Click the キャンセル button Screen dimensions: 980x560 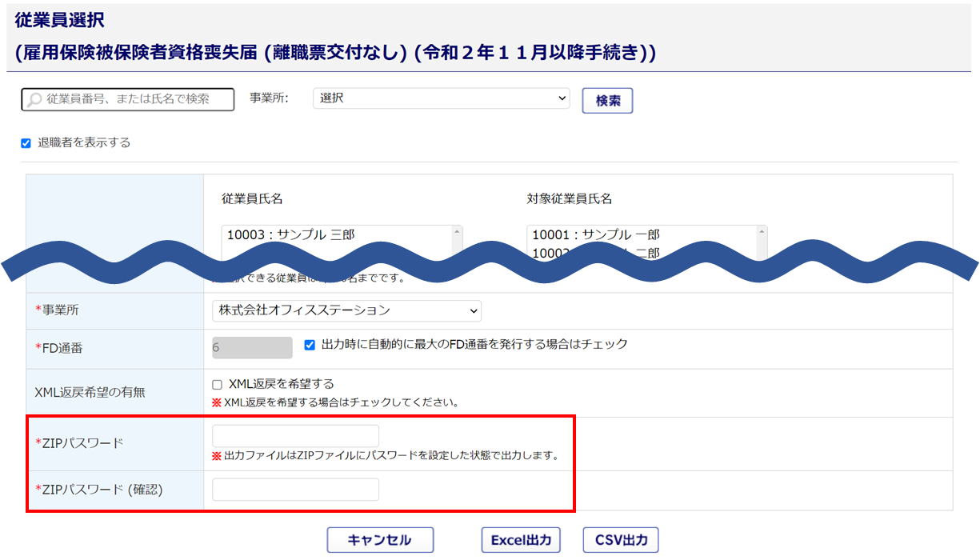(380, 540)
